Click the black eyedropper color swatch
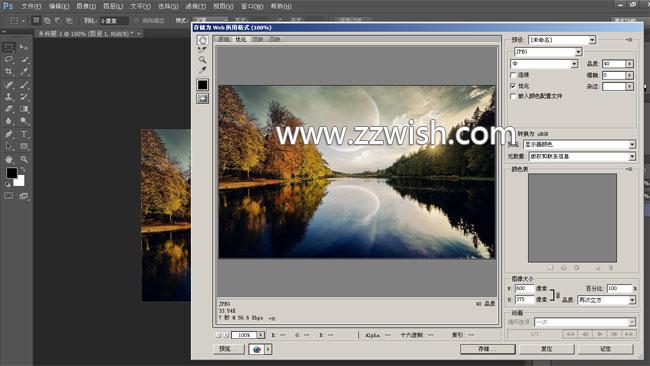 tap(202, 85)
